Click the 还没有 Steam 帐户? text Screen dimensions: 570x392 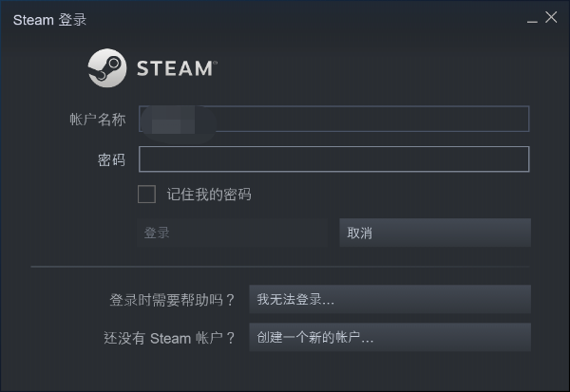[169, 338]
